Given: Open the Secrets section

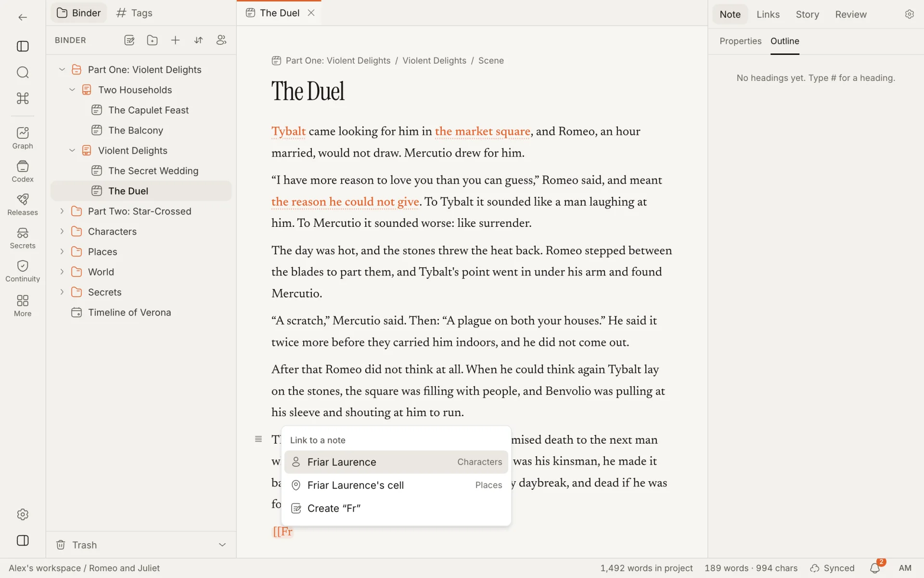Looking at the screenshot, I should pyautogui.click(x=23, y=238).
